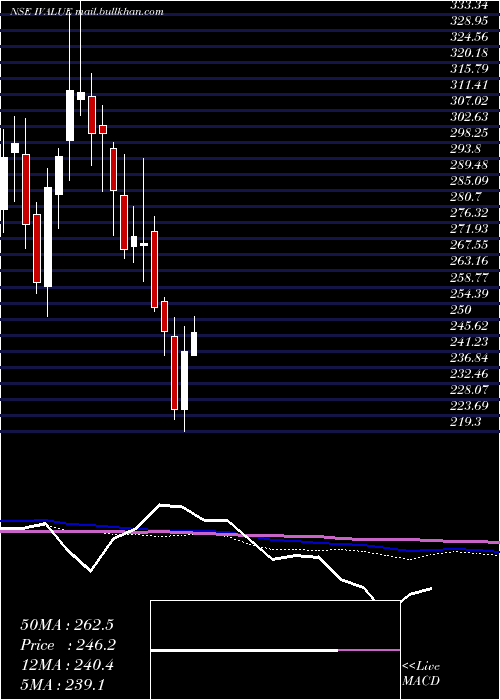Screen dimensions: 500x700
Task: Click the 5MA : 239.1 readout
Action: (62, 684)
